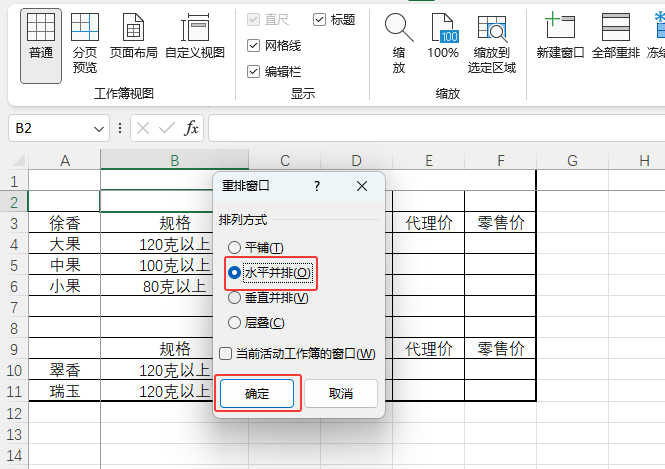Viewport: 665px width, 469px height.
Task: Click cell containing 瑞玉
Action: pos(64,391)
